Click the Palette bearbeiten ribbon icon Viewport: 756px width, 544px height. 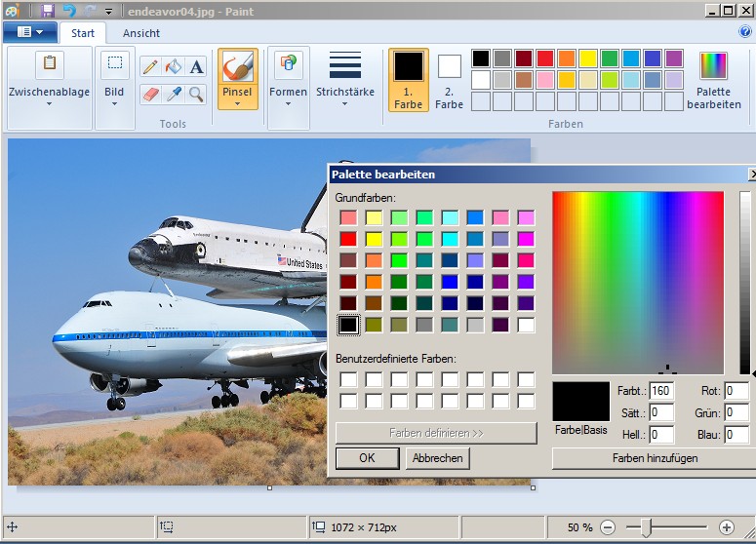coord(714,78)
